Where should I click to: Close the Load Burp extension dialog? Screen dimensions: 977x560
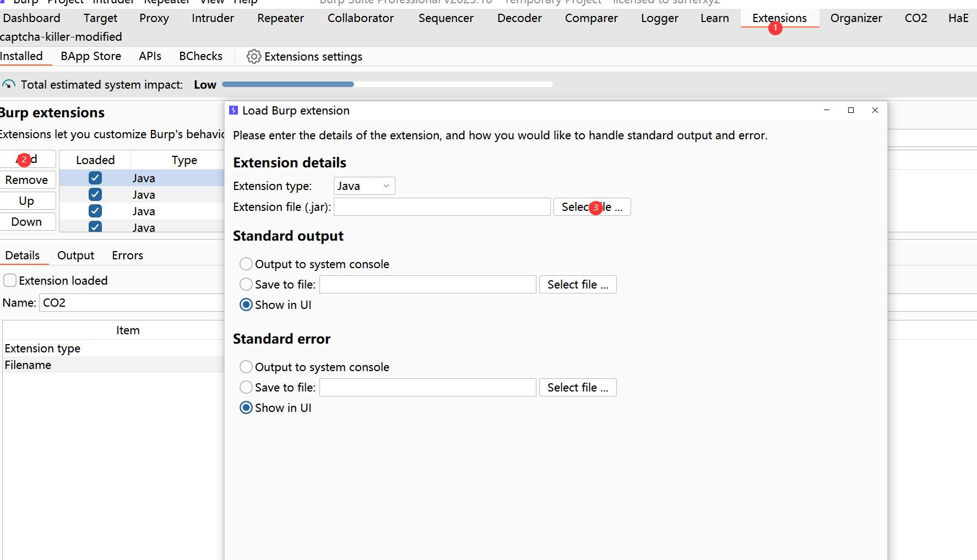[875, 110]
